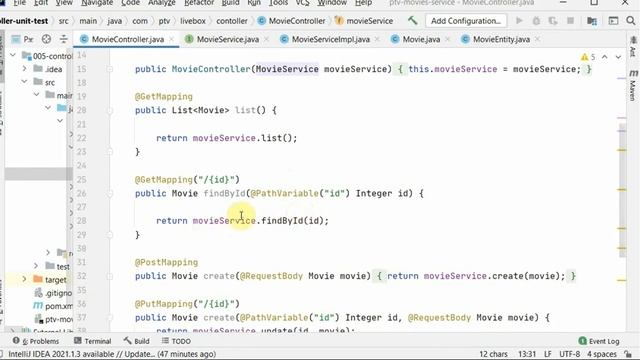Close the MovieService.java tab

267,39
